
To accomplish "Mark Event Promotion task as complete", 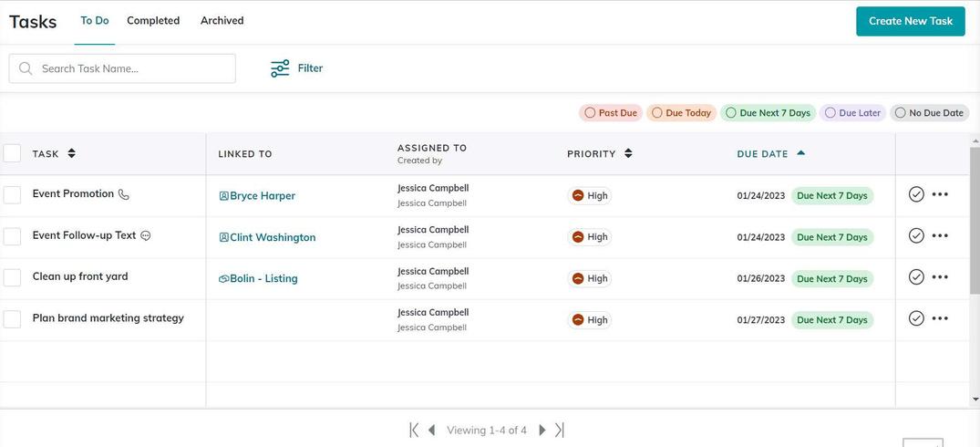I will click(x=916, y=194).
